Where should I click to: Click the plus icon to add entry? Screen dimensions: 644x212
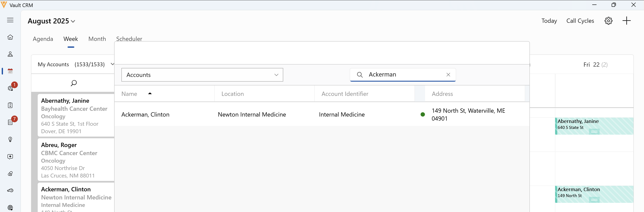626,21
